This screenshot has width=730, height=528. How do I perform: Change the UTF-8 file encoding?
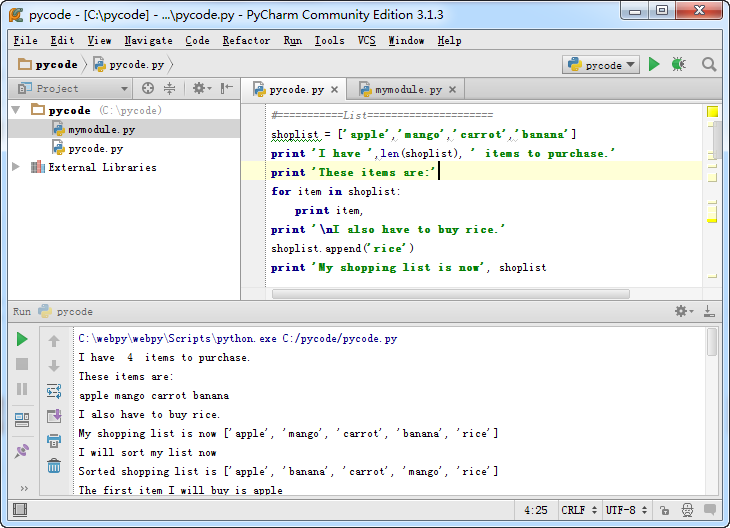click(627, 510)
